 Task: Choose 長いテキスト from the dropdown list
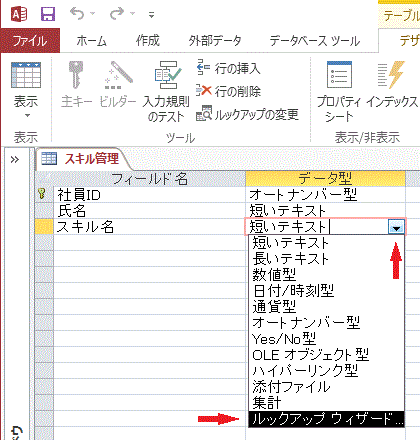326,258
